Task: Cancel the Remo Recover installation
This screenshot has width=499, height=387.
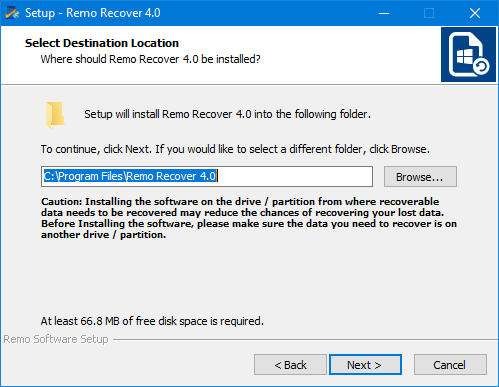Action: (x=450, y=365)
